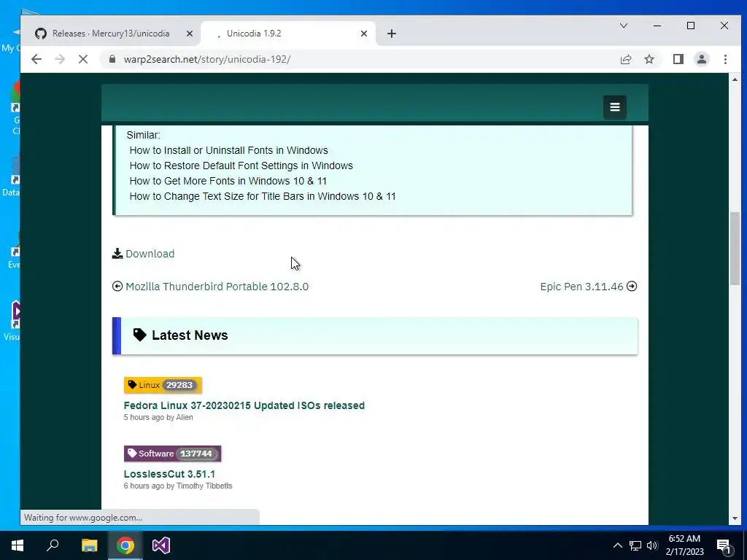This screenshot has width=747, height=560.
Task: Open the LosslessCut 3.51.1 article
Action: 169,474
